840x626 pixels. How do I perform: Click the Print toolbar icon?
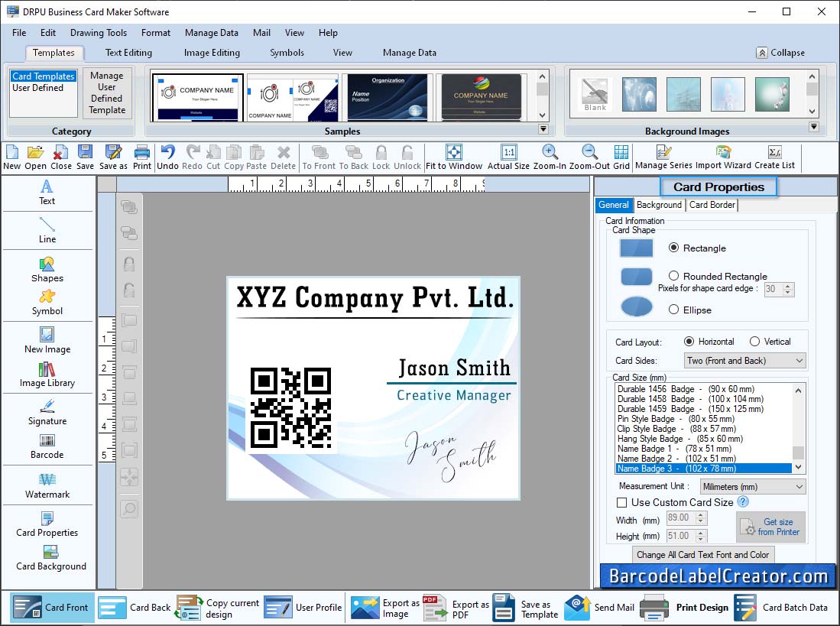click(x=142, y=157)
